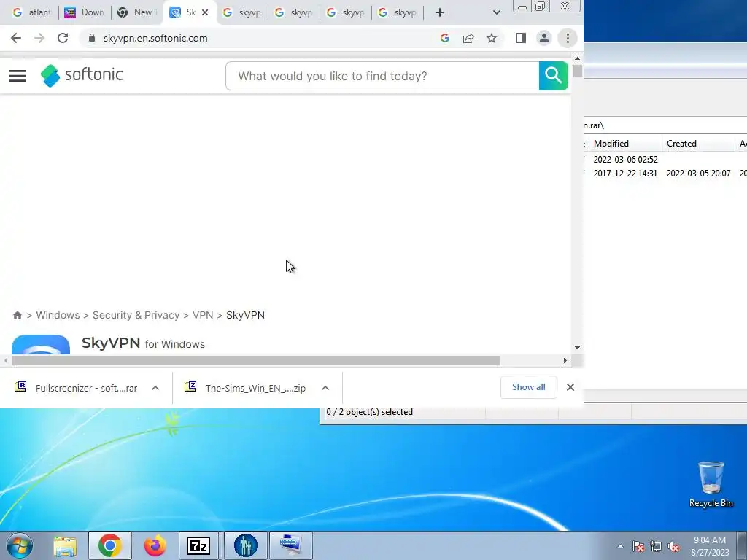
Task: Click the 7-Zip path field
Action: [665, 125]
